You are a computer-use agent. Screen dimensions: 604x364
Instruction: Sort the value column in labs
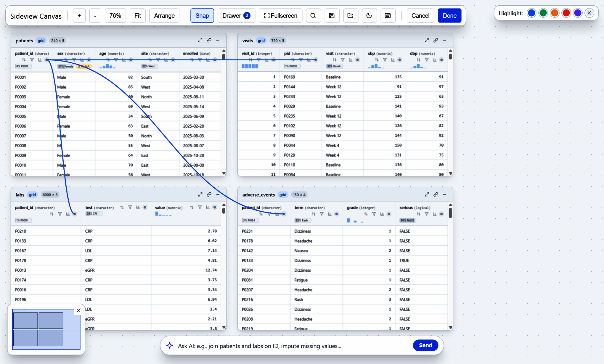(x=192, y=207)
